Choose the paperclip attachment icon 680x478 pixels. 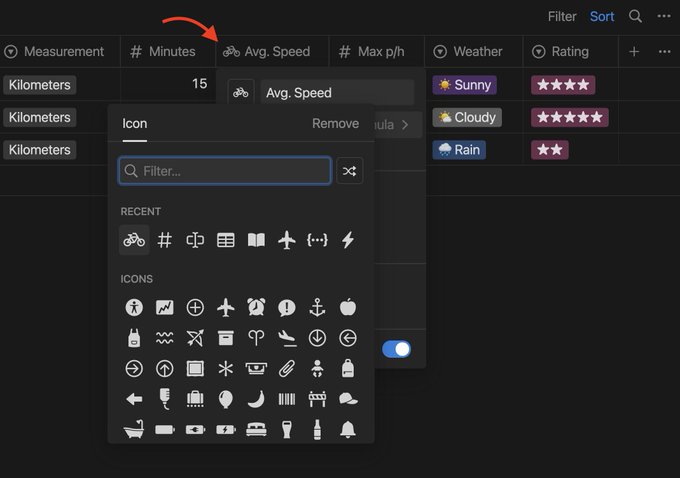(287, 369)
